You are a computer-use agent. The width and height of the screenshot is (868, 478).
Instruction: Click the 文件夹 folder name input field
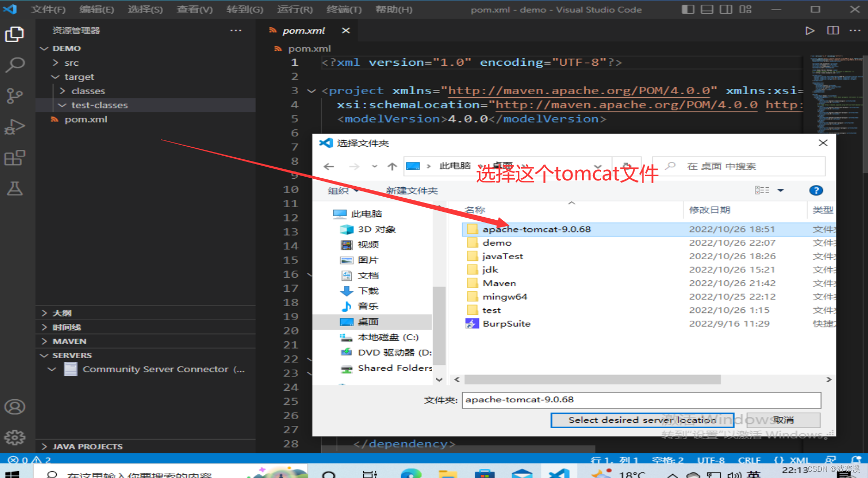(641, 400)
